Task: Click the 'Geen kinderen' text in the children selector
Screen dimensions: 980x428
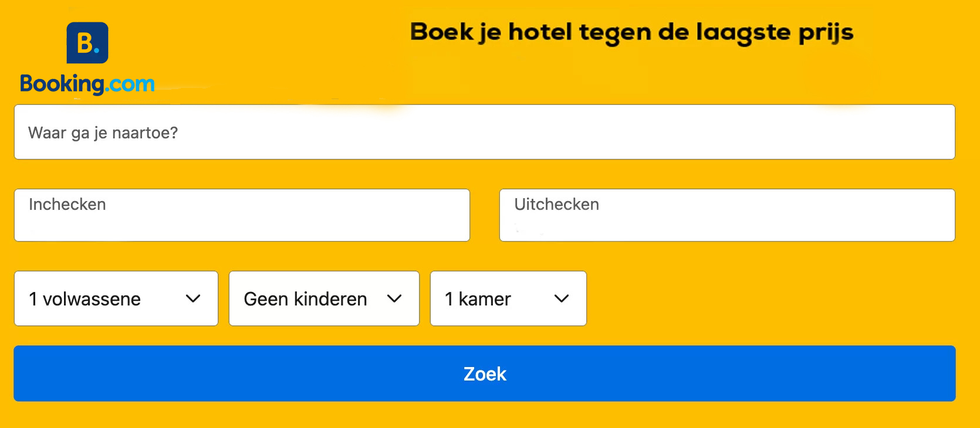Action: click(x=305, y=299)
